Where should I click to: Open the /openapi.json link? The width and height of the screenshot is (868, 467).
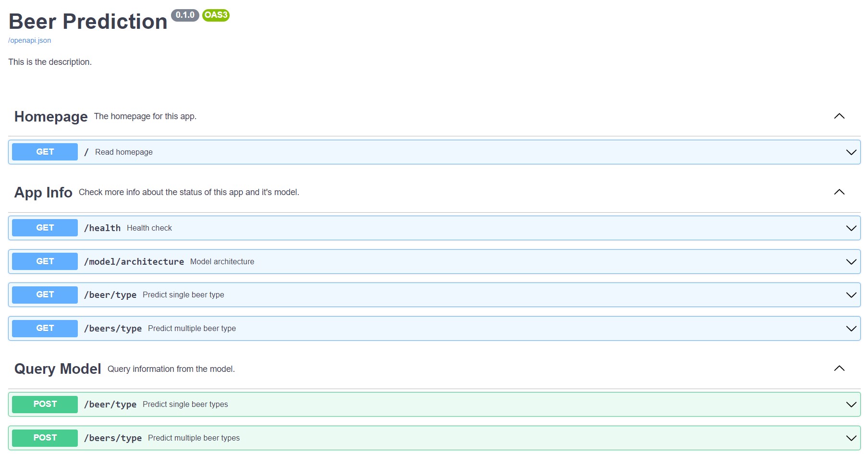(x=30, y=40)
